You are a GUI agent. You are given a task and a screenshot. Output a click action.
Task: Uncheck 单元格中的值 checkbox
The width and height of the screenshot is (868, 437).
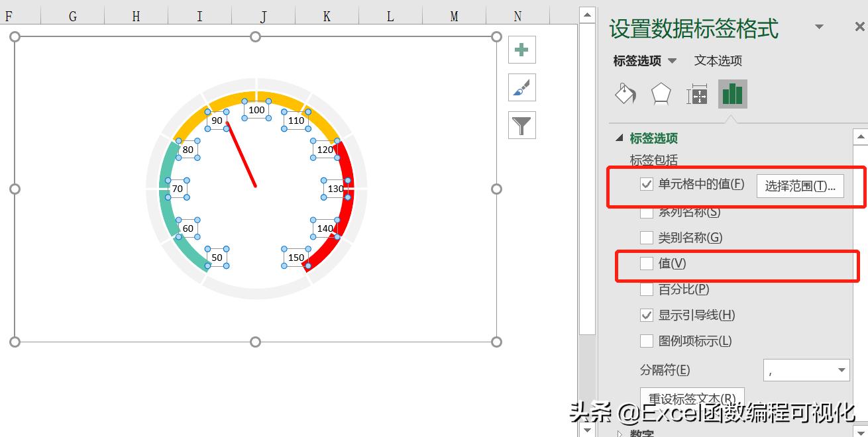[647, 184]
